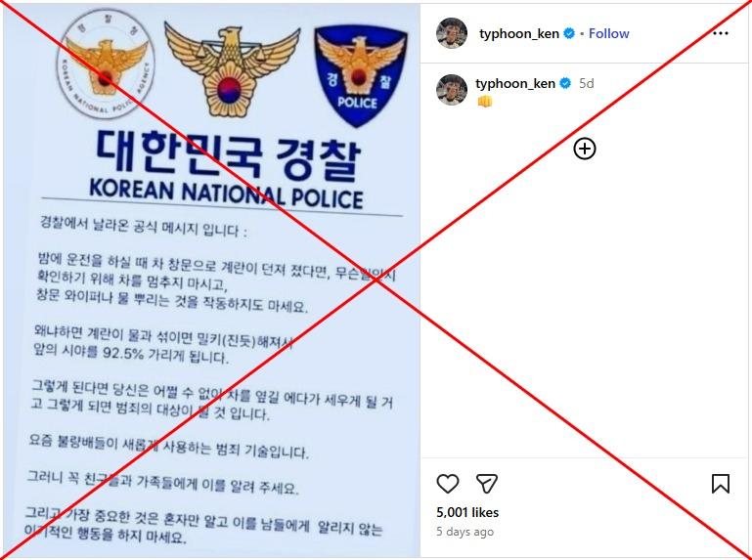752x560 pixels.
Task: Open typhoon_ken profile from the post header username
Action: 519,33
